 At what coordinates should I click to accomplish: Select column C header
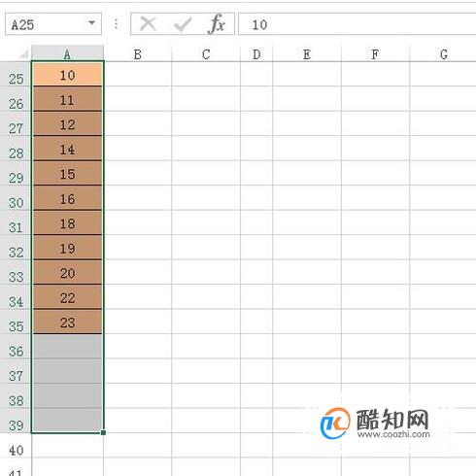(206, 53)
